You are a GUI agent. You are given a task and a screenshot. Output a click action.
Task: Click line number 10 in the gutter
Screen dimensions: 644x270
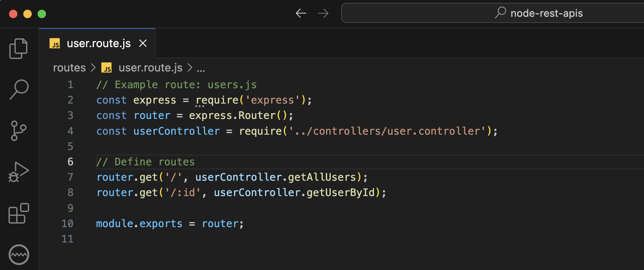tap(68, 224)
